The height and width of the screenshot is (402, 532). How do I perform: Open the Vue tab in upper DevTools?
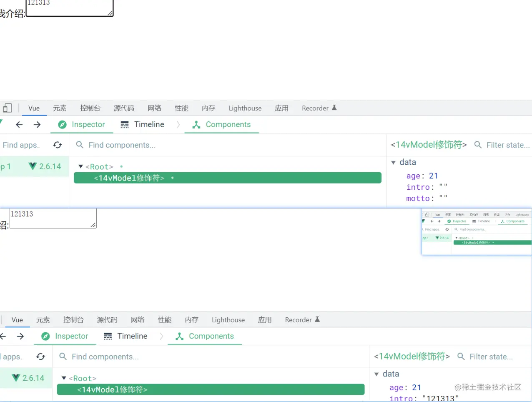34,108
